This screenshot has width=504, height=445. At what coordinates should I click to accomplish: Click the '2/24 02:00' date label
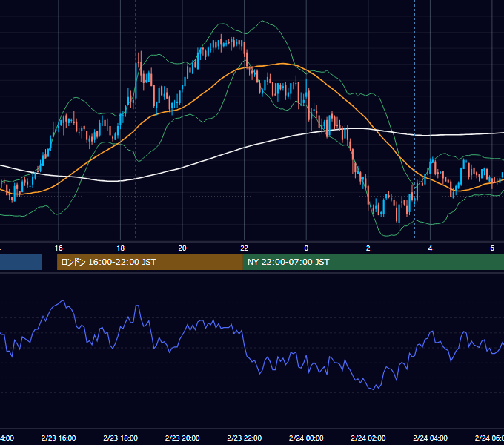click(x=368, y=438)
